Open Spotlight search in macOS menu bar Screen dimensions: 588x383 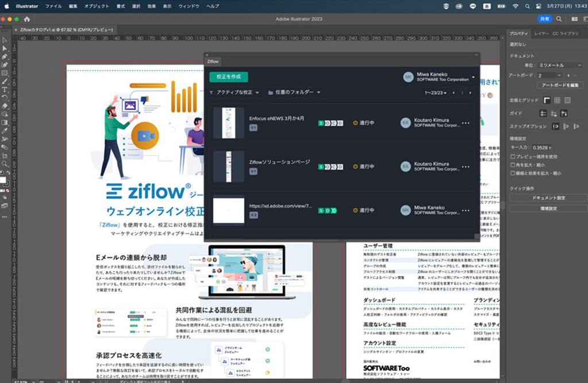(x=527, y=6)
